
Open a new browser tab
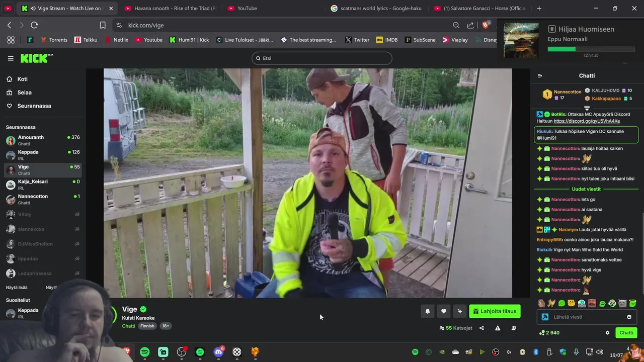click(539, 9)
